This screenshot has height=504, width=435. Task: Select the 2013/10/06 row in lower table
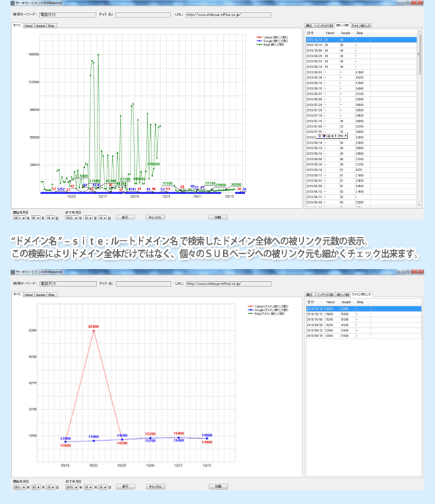[x=363, y=320]
